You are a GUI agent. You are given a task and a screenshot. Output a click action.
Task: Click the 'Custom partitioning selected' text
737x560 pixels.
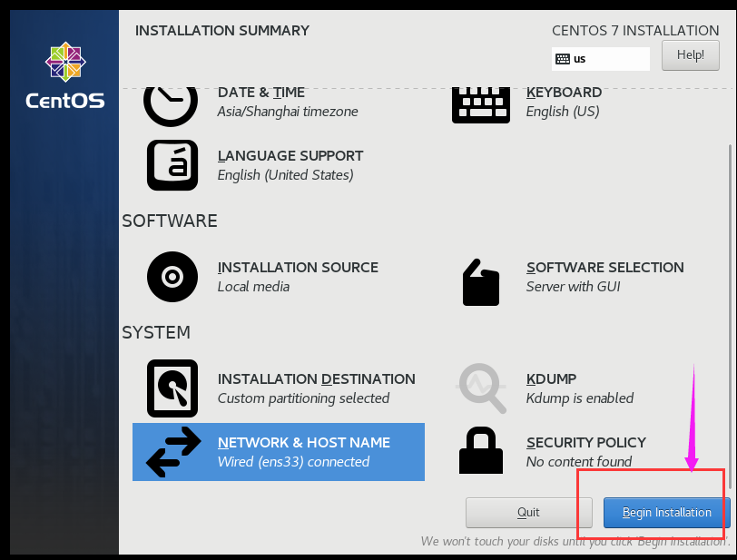pos(303,398)
